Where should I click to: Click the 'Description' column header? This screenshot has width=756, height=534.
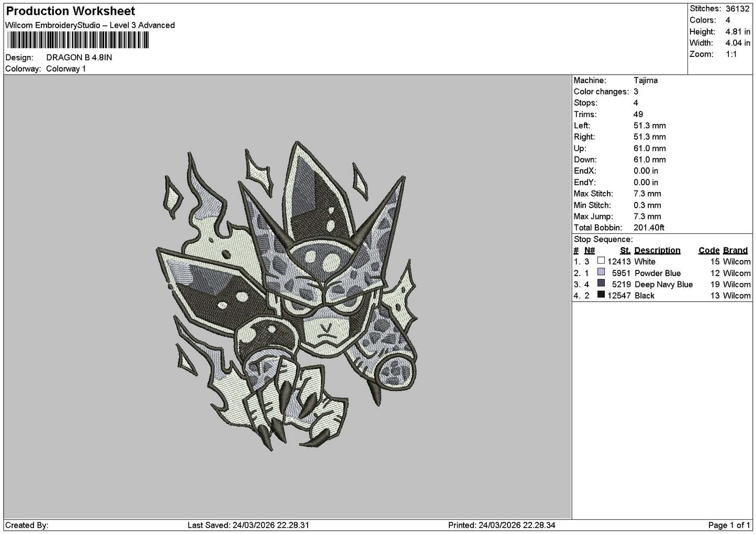click(657, 251)
